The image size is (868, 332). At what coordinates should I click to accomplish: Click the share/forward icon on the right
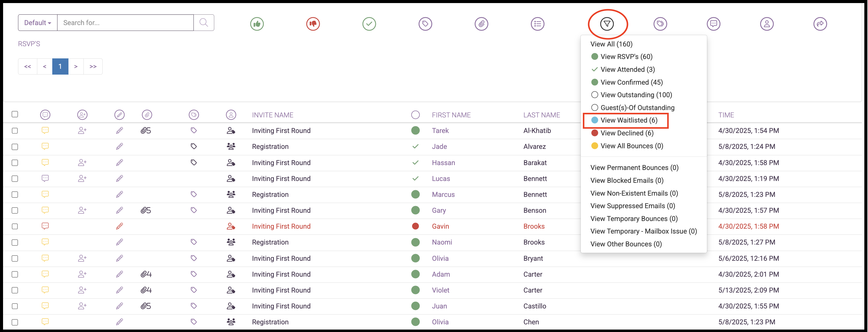(x=821, y=24)
